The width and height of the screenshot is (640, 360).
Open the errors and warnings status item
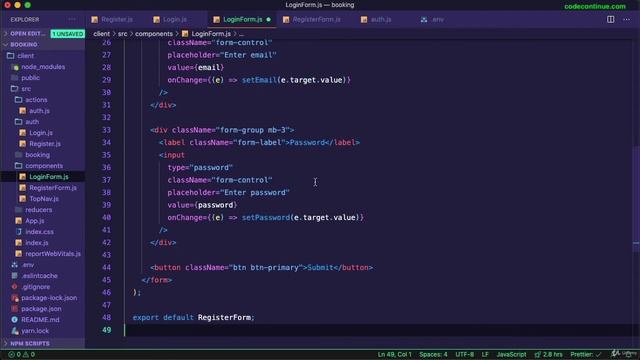pos(22,355)
